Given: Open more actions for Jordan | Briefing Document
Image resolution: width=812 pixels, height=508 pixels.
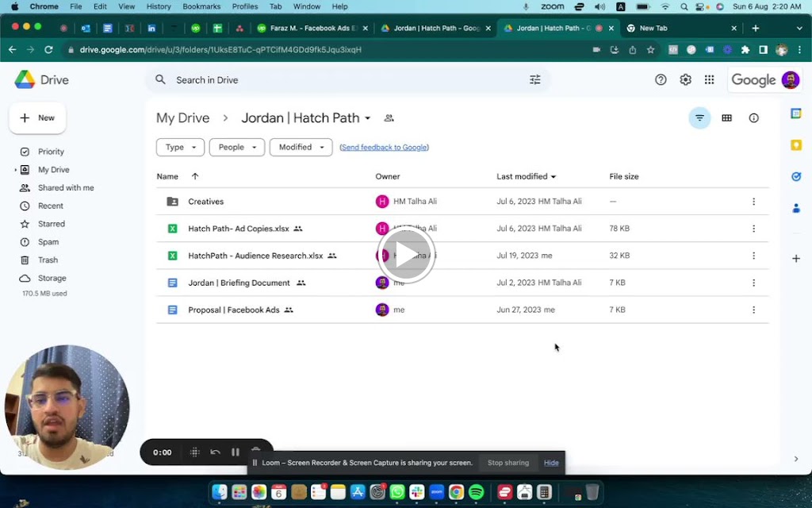Looking at the screenshot, I should pos(753,283).
